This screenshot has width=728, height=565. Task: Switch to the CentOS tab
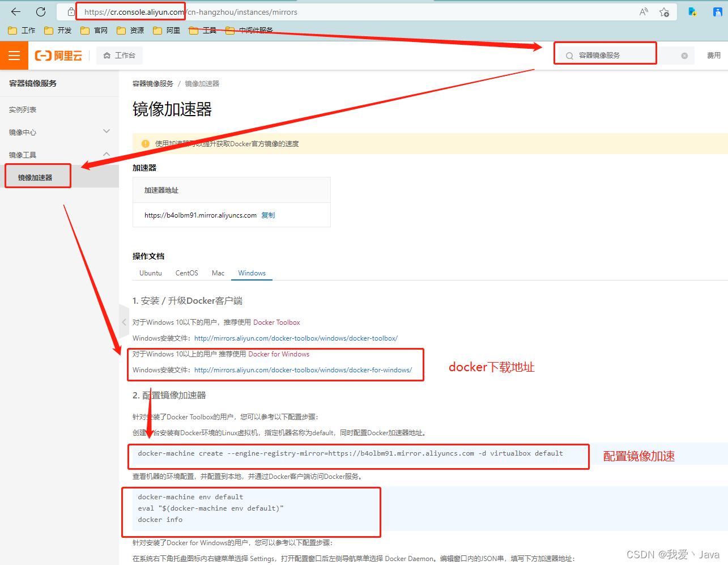point(187,273)
